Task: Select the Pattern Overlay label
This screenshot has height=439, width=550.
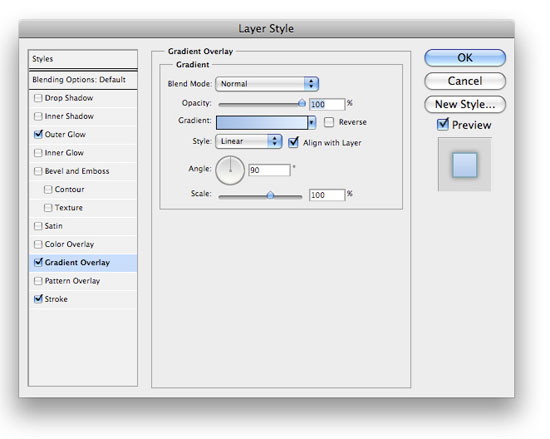Action: click(x=72, y=281)
